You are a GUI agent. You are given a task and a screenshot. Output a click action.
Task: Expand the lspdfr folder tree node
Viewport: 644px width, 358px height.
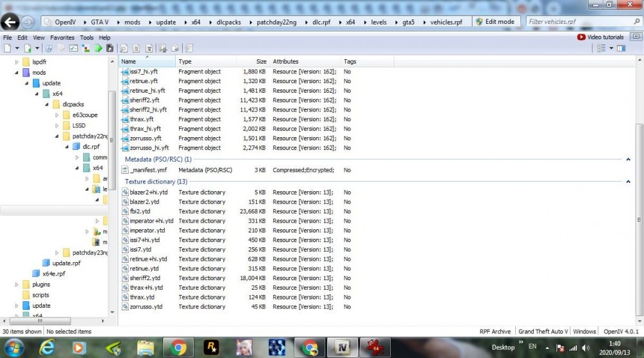tap(17, 62)
